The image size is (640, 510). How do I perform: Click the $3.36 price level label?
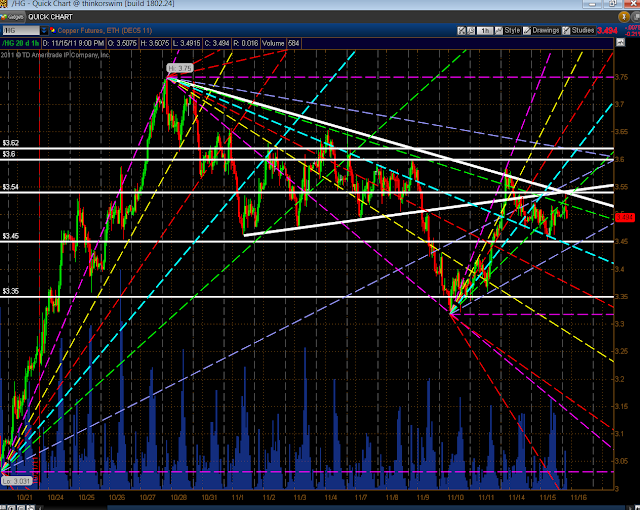pos(11,291)
